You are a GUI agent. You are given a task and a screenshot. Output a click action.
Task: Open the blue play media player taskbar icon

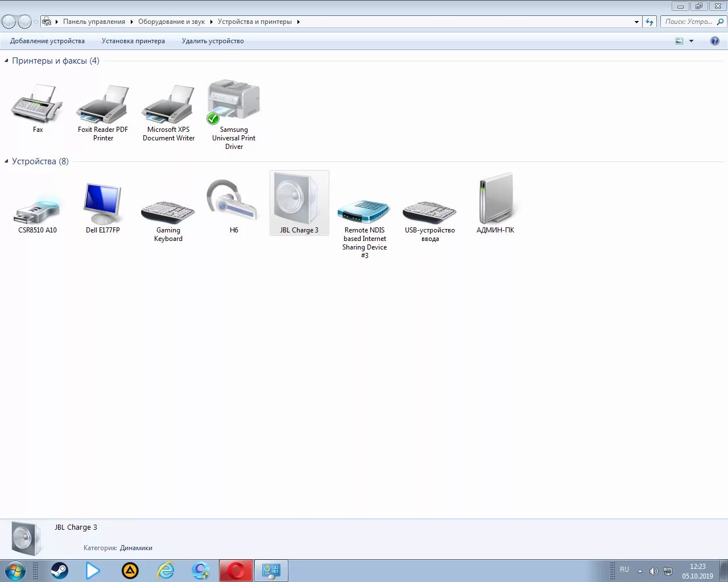click(x=93, y=571)
